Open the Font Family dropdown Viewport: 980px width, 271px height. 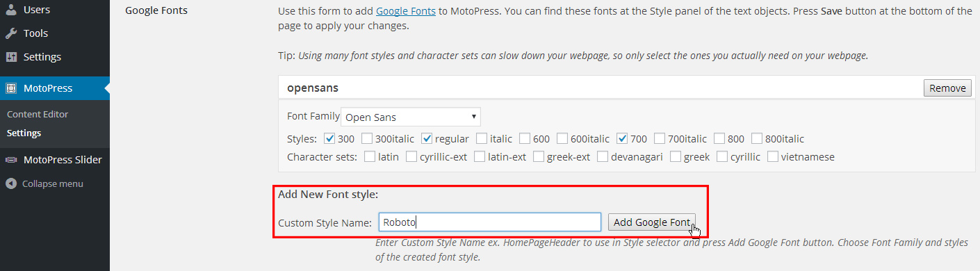411,117
